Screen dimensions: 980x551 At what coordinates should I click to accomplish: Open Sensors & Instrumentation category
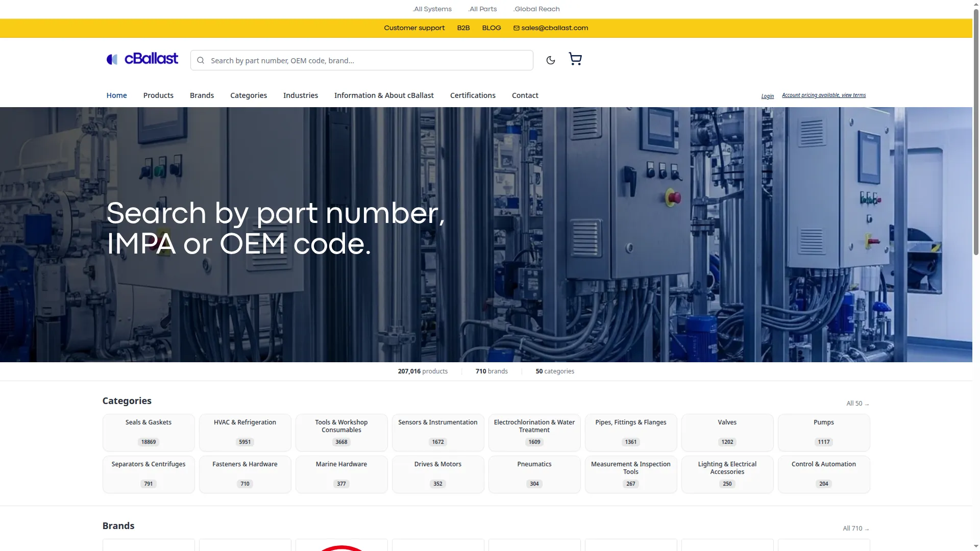pos(438,433)
